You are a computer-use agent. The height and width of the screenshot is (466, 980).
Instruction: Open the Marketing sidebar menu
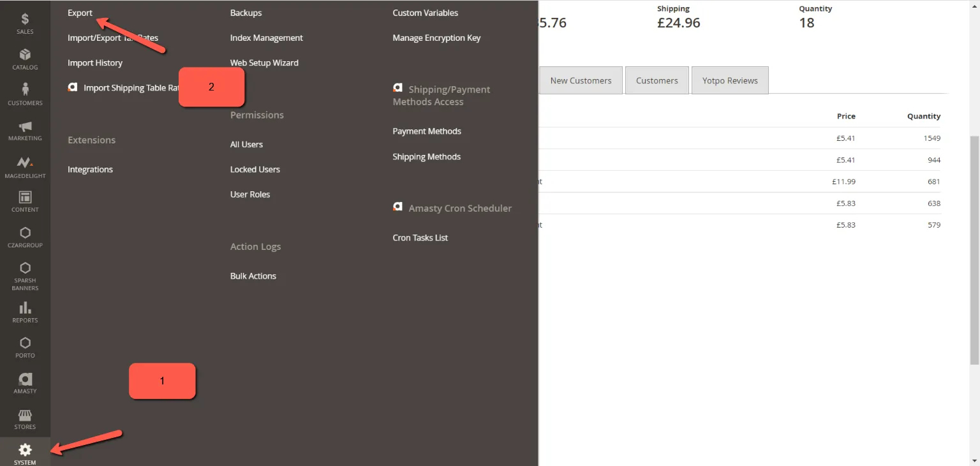[25, 130]
